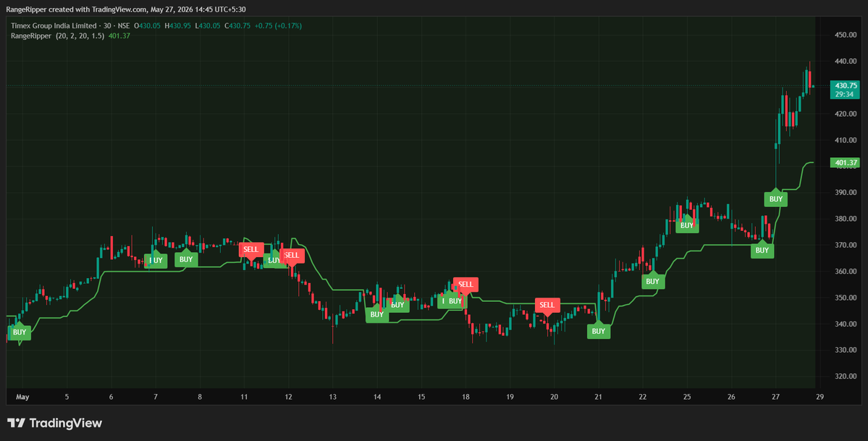Click the date 19 on the time axis
The height and width of the screenshot is (441, 868).
point(510,398)
